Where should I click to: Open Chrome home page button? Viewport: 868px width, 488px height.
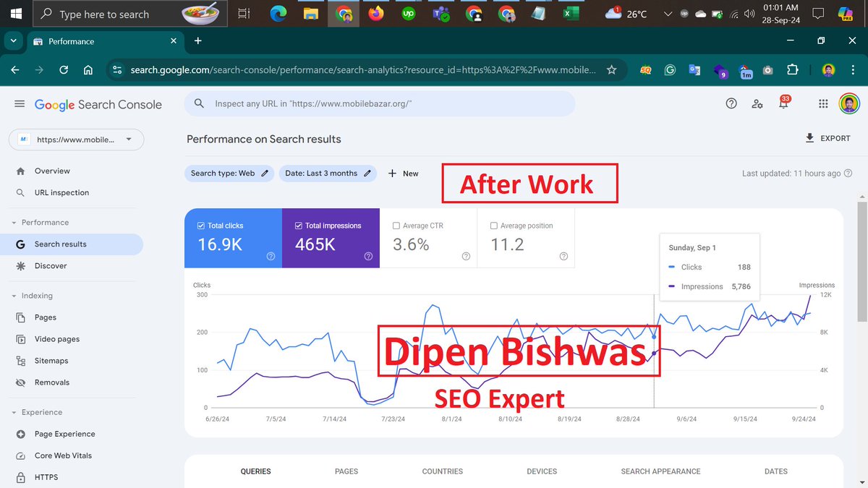click(x=88, y=70)
